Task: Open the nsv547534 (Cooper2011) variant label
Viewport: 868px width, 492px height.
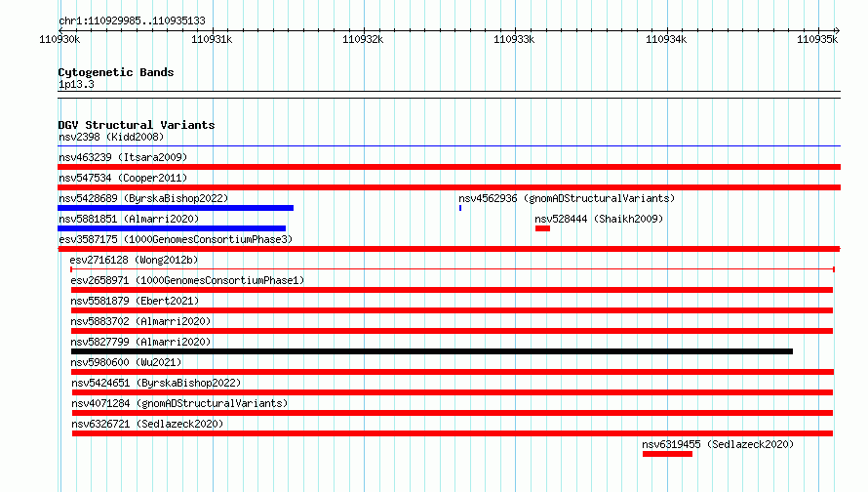Action: pos(123,178)
